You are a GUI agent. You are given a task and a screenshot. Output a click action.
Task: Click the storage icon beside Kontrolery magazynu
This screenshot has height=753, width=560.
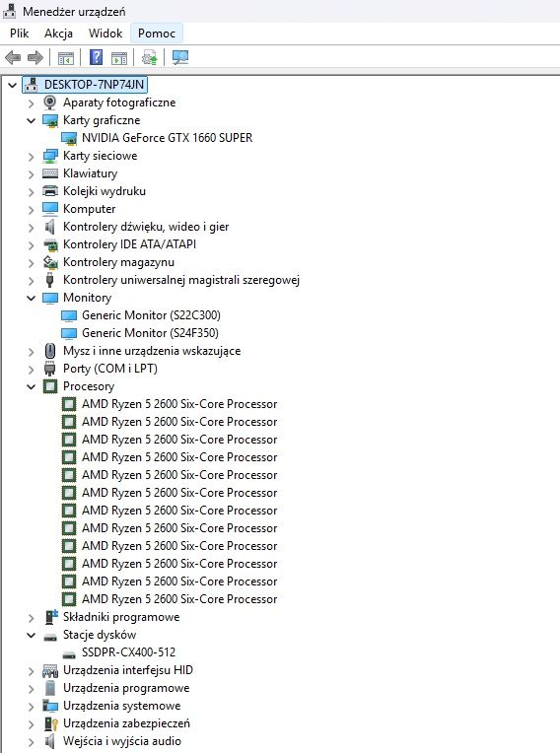tap(50, 262)
